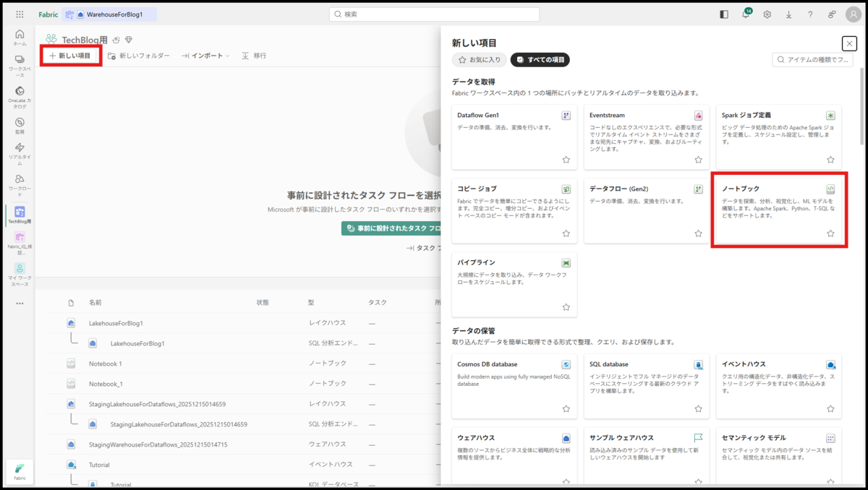This screenshot has width=868, height=490.
Task: Open the notifications bell icon
Action: (x=745, y=14)
